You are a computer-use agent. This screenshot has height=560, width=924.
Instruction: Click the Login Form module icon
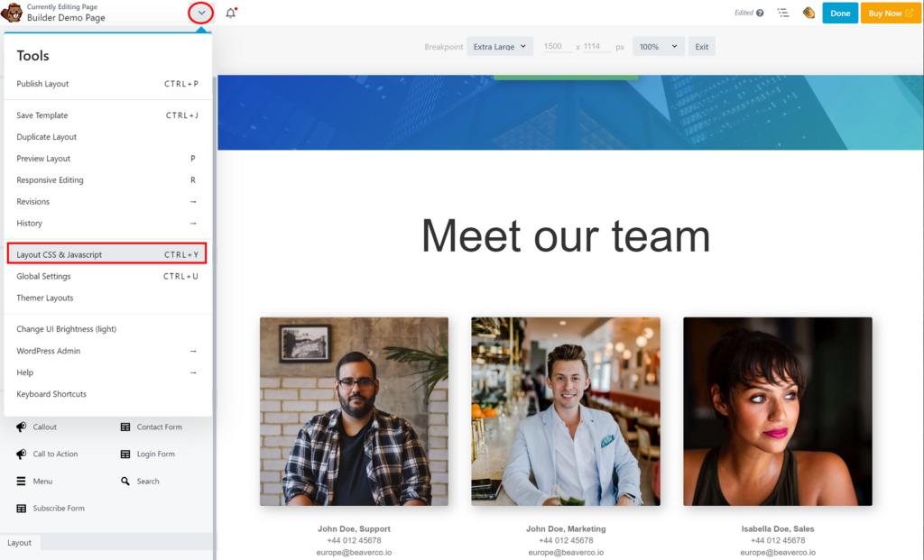pos(125,454)
